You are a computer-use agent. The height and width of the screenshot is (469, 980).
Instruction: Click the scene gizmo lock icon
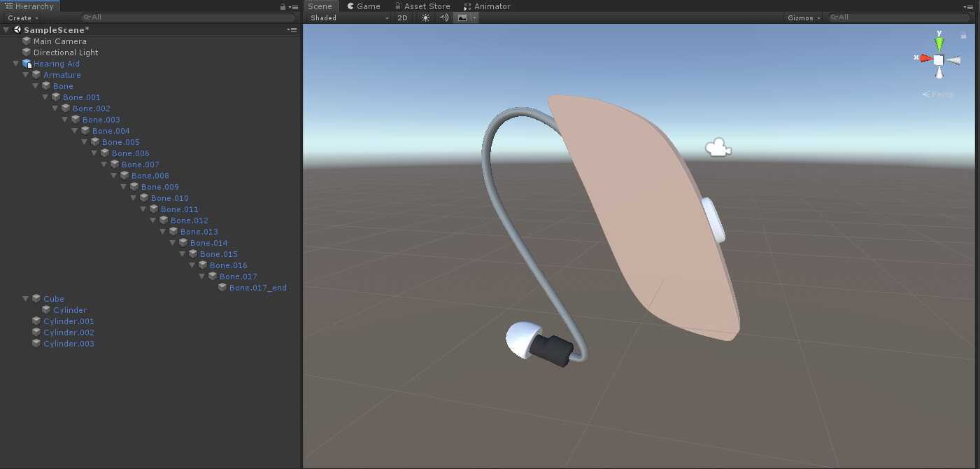click(963, 35)
